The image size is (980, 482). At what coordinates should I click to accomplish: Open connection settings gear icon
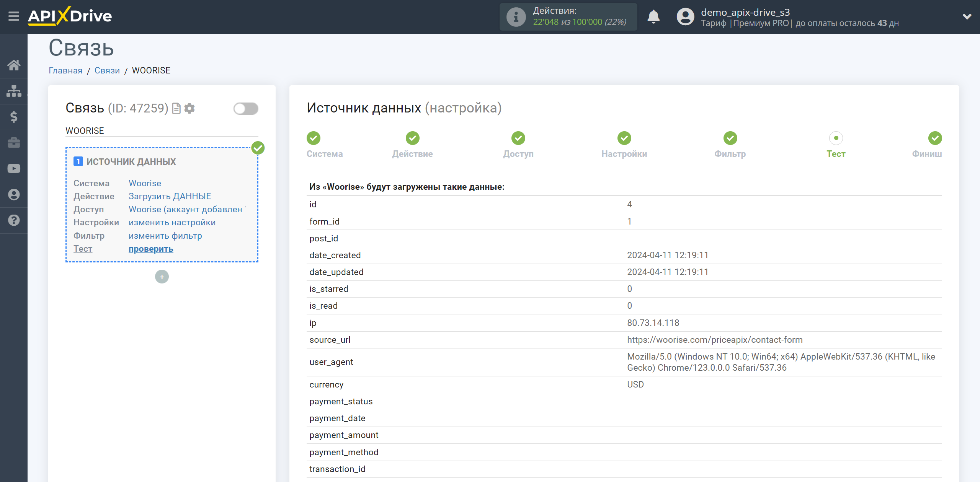pyautogui.click(x=189, y=109)
